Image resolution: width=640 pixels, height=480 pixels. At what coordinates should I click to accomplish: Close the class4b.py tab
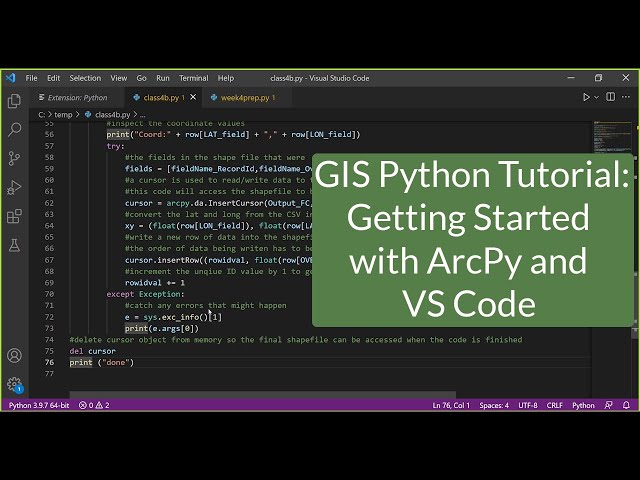point(193,97)
